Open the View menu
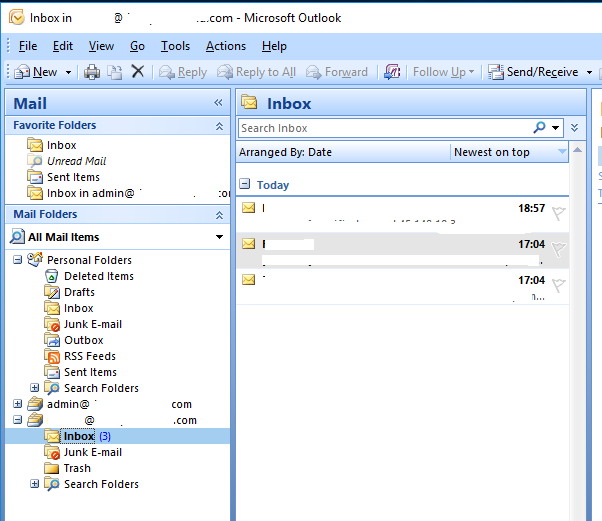The image size is (602, 521). point(101,46)
